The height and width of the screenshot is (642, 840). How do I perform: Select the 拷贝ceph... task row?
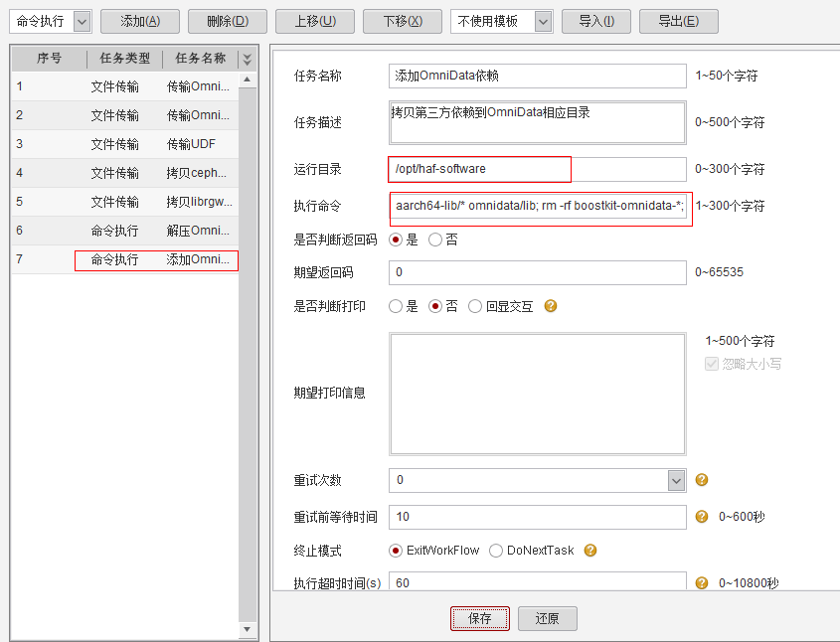pos(125,174)
